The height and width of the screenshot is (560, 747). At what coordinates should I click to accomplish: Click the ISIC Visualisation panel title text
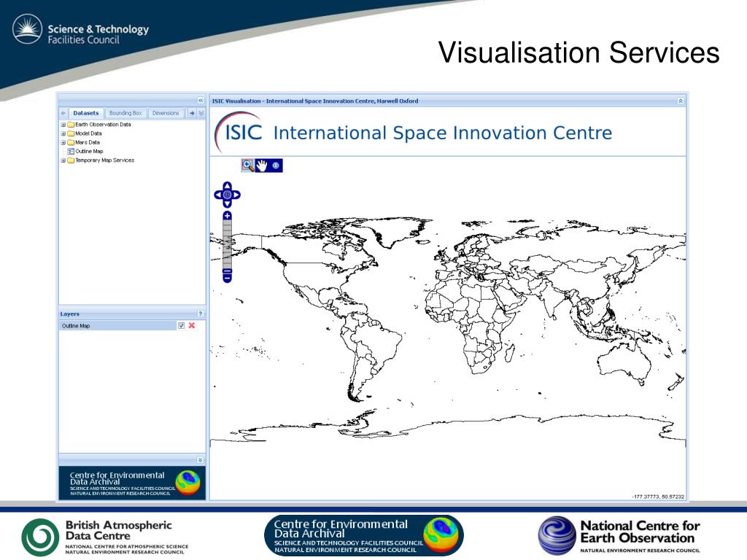(x=315, y=101)
